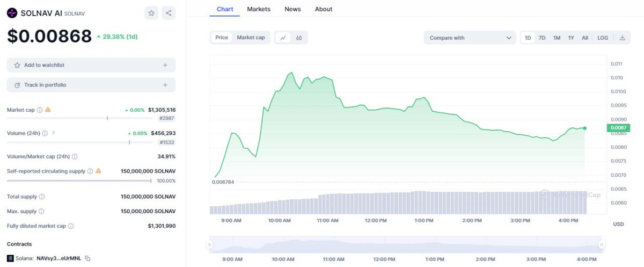644x267 pixels.
Task: Open Total supply info icon
Action: (42, 197)
